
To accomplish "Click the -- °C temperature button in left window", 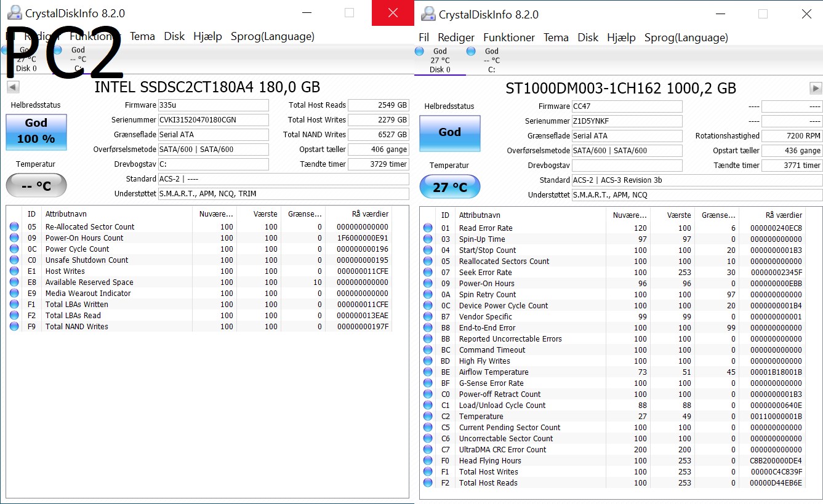I will [x=36, y=185].
